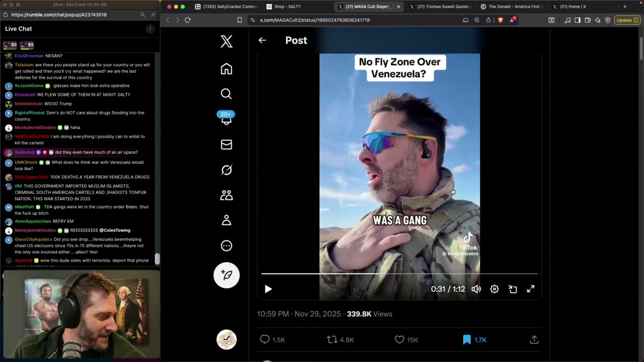This screenshot has height=362, width=644.
Task: Open video settings gear
Action: [x=495, y=289]
